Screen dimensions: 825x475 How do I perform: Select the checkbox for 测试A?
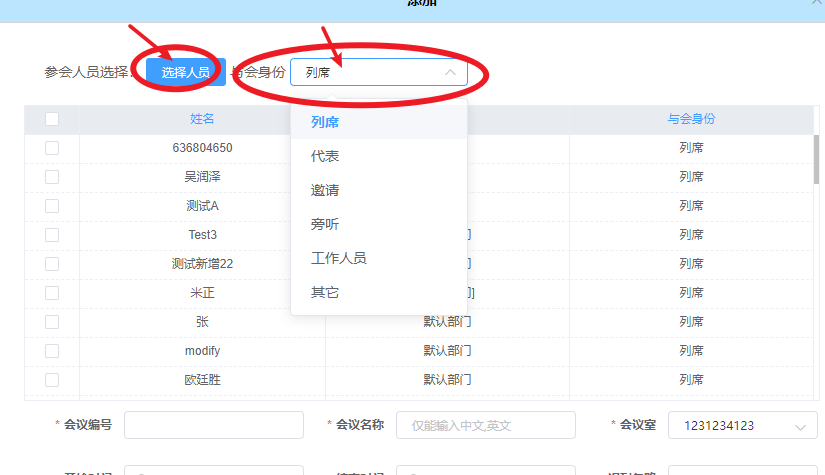(x=52, y=206)
